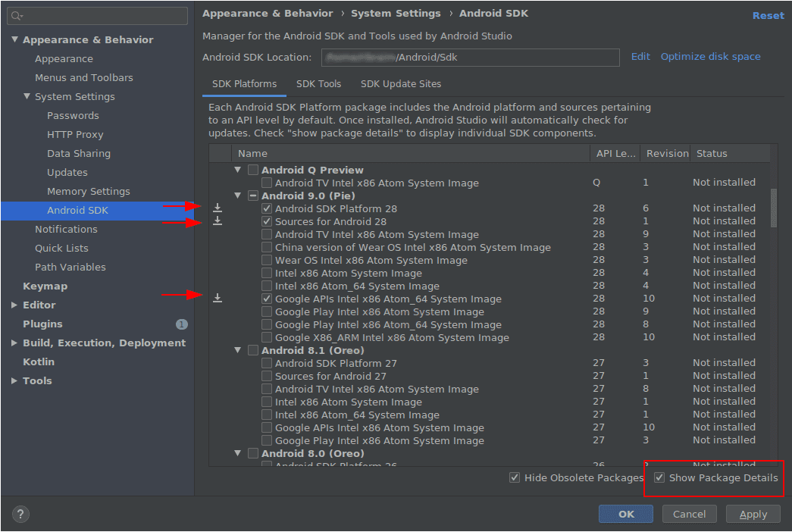Toggle Android 9.0 (Pie) group checkbox
Image resolution: width=792 pixels, height=532 pixels.
pos(253,196)
